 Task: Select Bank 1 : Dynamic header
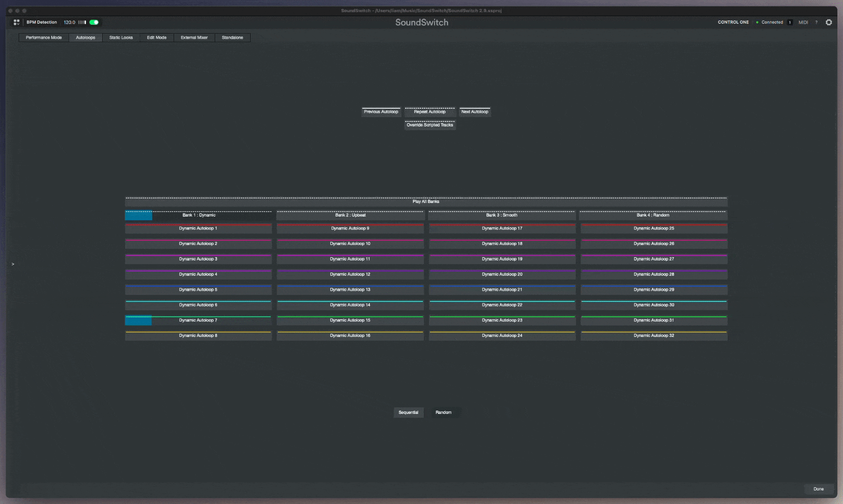click(x=198, y=215)
